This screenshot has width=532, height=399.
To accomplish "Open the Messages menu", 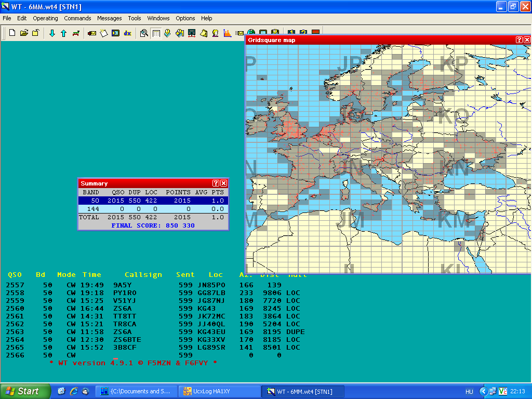I will point(109,18).
